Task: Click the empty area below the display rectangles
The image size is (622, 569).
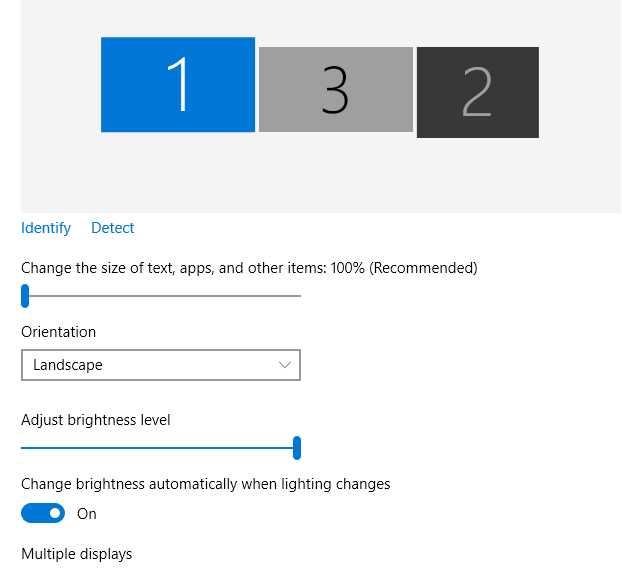Action: (x=321, y=175)
